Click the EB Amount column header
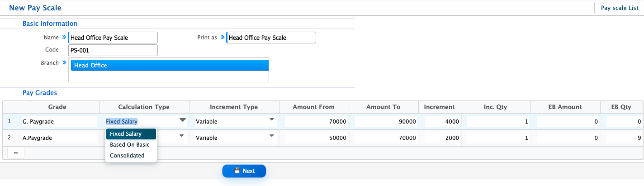 (x=565, y=107)
